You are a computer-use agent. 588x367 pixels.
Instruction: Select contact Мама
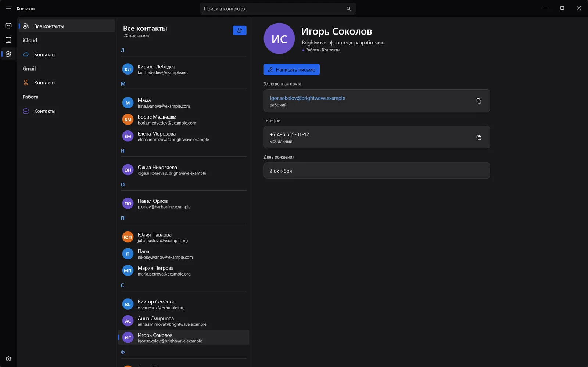tap(183, 103)
